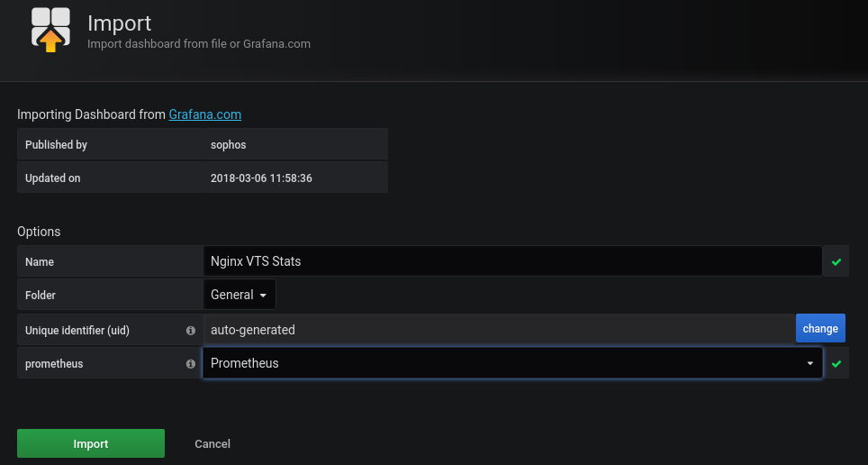Click the Import page heading
Image resolution: width=868 pixels, height=465 pixels.
(x=120, y=23)
